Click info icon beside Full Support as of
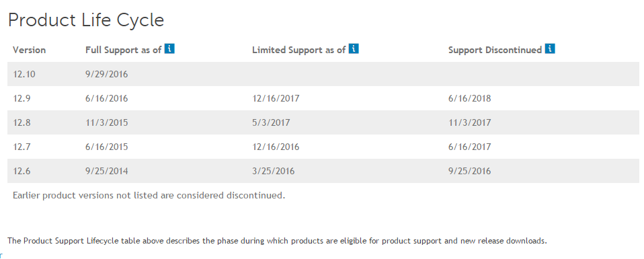Image resolution: width=644 pixels, height=259 pixels. click(x=169, y=49)
